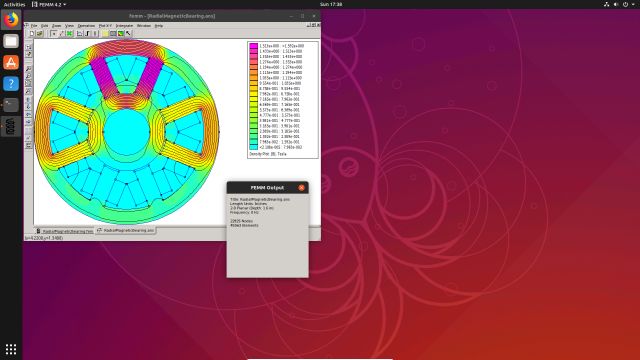640x360 pixels.
Task: Click the yellow legend swatch mid-scale
Action: tap(253, 94)
